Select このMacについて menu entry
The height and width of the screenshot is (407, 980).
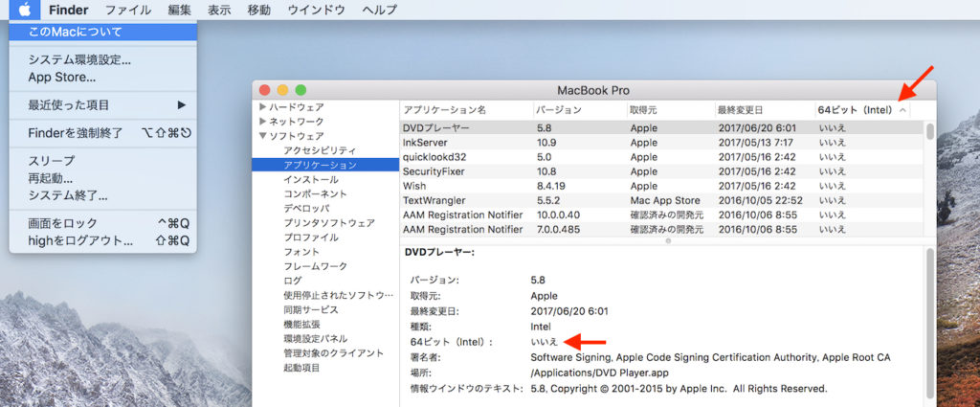coord(103,32)
